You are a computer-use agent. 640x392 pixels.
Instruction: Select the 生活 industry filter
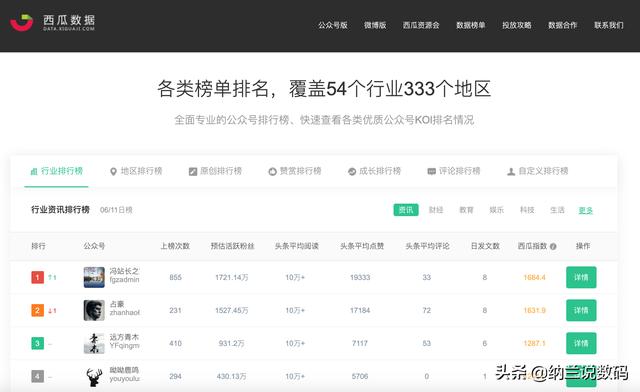pos(557,210)
